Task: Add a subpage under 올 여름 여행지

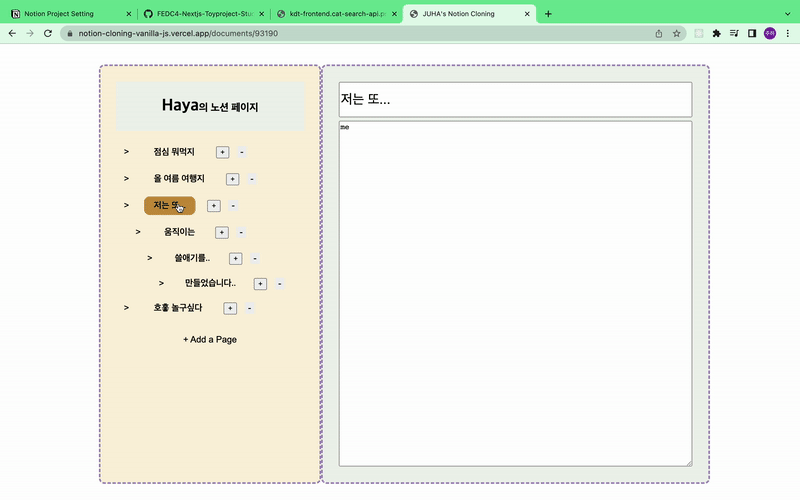Action: tap(233, 179)
